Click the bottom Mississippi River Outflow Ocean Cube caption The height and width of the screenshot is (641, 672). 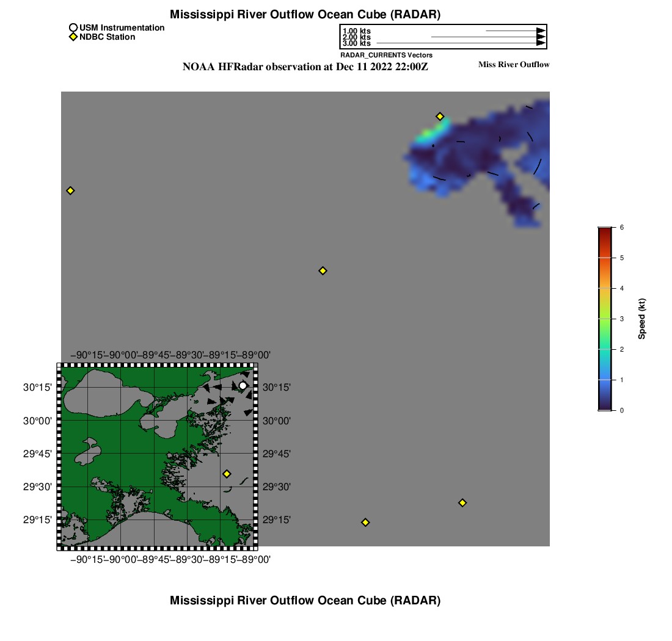tap(305, 600)
